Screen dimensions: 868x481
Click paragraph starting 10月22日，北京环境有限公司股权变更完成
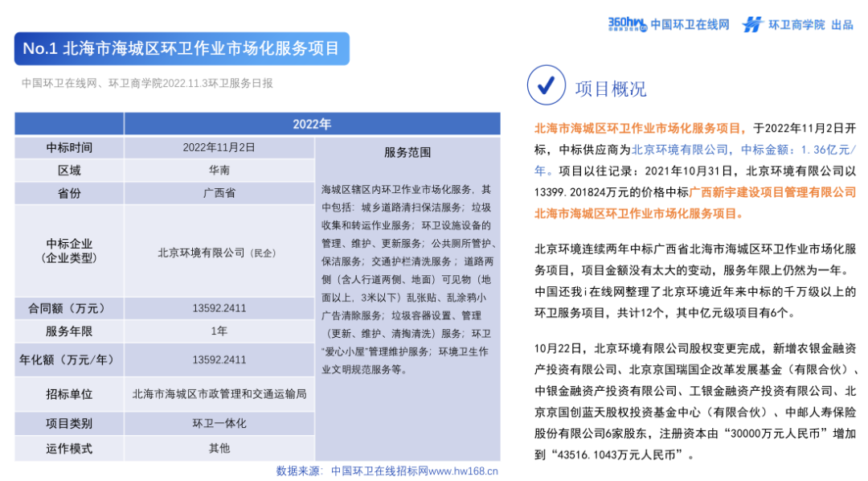point(695,401)
